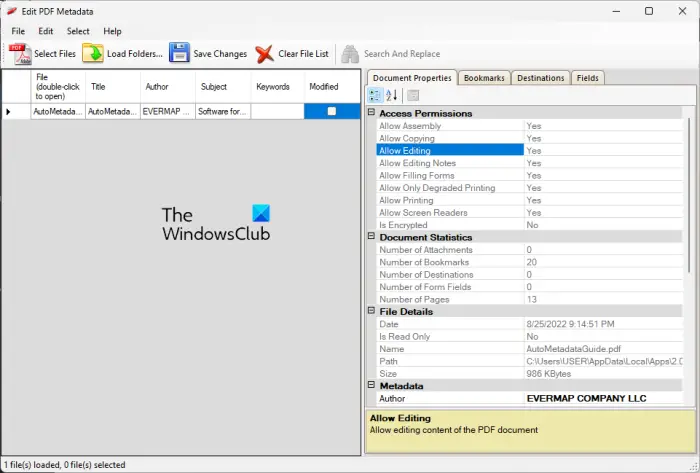Select the Number of Destinations property

tap(529, 274)
